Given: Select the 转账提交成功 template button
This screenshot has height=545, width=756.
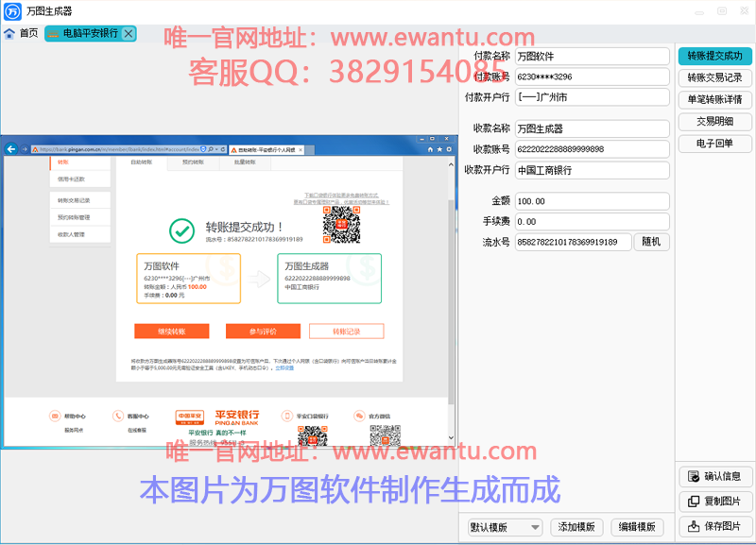Looking at the screenshot, I should pos(714,56).
